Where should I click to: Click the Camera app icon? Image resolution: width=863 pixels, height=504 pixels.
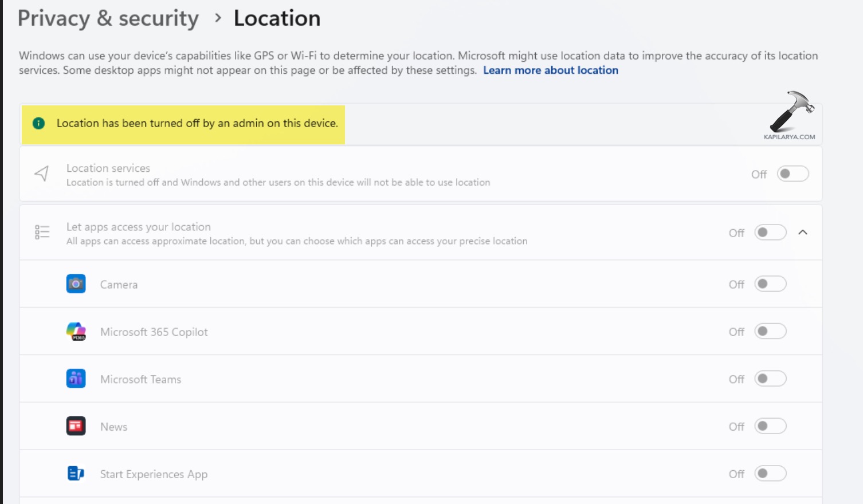click(x=76, y=284)
